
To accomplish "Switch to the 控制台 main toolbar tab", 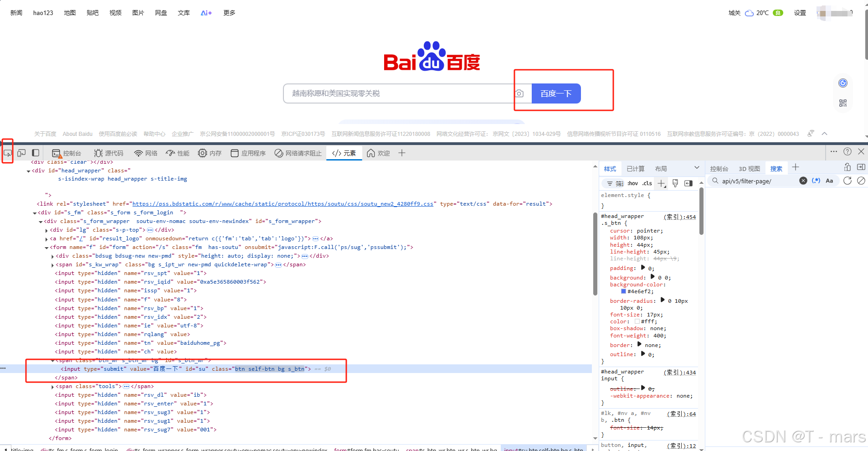I will (x=67, y=153).
